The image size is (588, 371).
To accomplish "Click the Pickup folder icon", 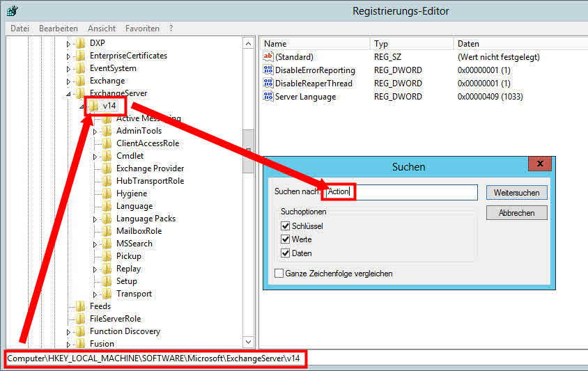I will click(107, 256).
